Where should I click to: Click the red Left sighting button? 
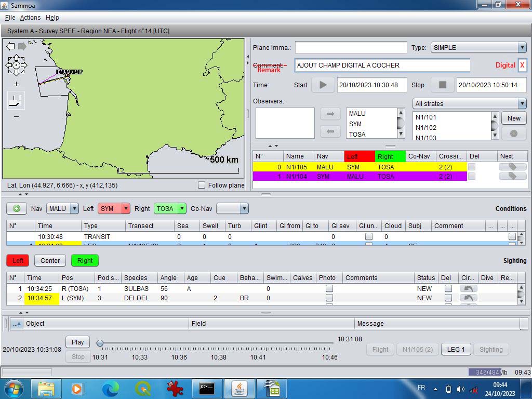(x=18, y=261)
